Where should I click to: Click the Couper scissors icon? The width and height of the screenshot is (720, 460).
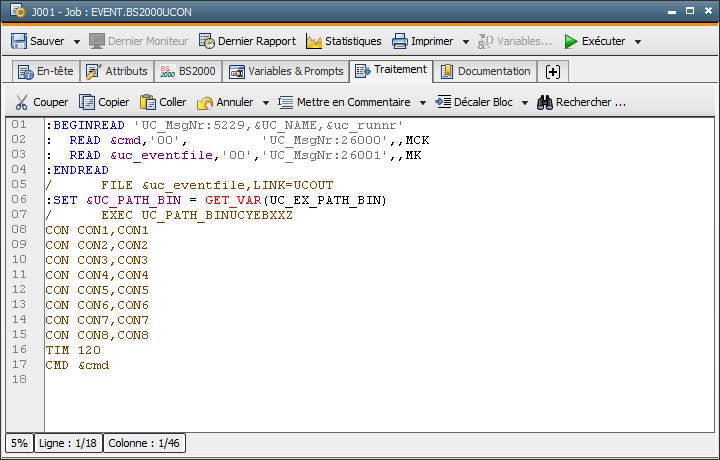pos(21,102)
